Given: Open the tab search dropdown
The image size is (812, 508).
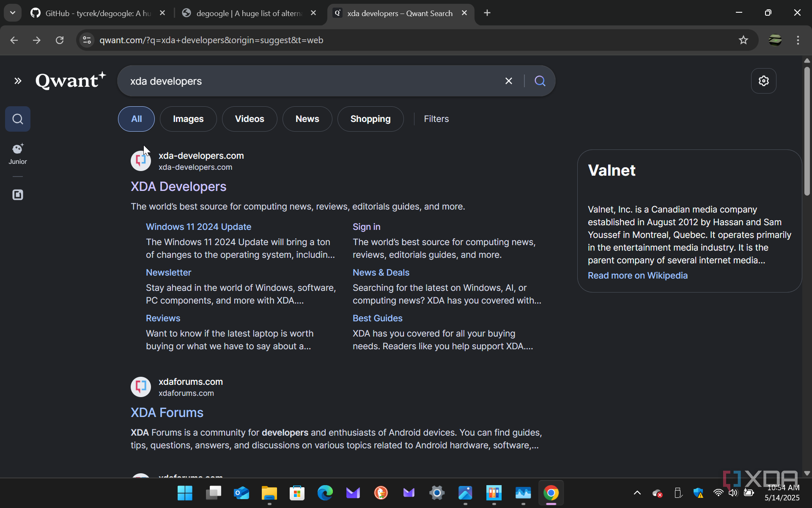Looking at the screenshot, I should pyautogui.click(x=13, y=13).
